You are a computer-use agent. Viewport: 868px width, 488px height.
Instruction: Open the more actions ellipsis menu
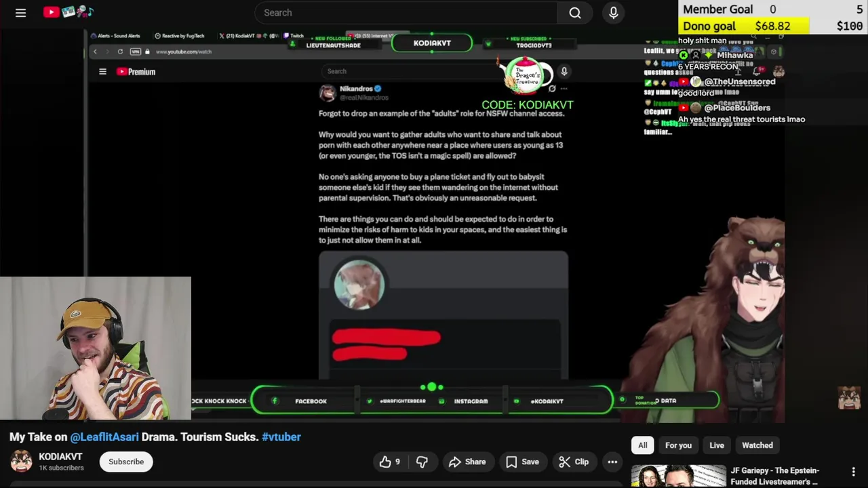click(x=612, y=462)
